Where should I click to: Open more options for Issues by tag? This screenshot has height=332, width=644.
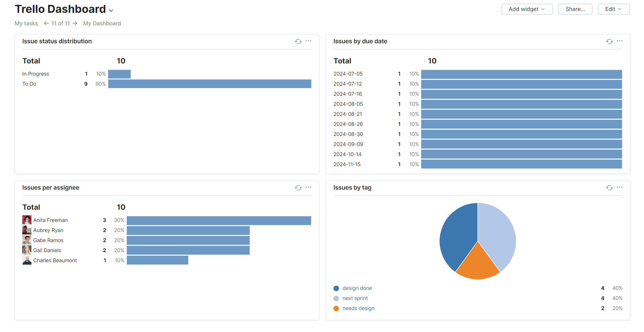coord(620,187)
